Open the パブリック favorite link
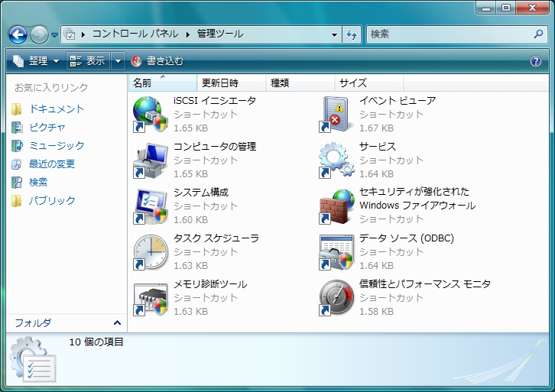 click(52, 201)
